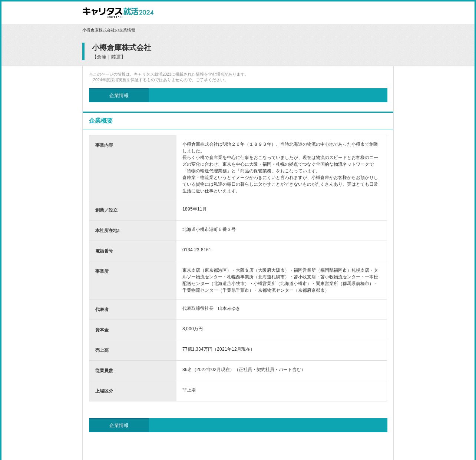Click the 創業／設立 row label
This screenshot has width=476, height=460.
(106, 210)
